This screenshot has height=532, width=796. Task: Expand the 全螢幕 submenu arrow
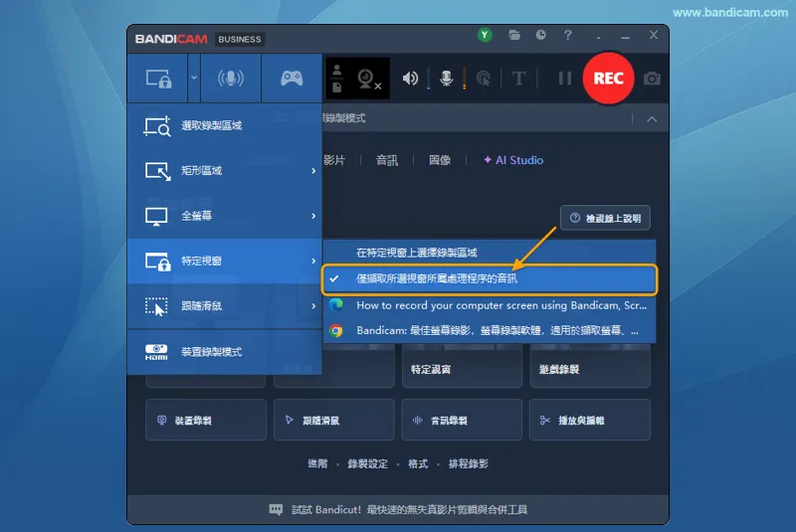tap(313, 216)
